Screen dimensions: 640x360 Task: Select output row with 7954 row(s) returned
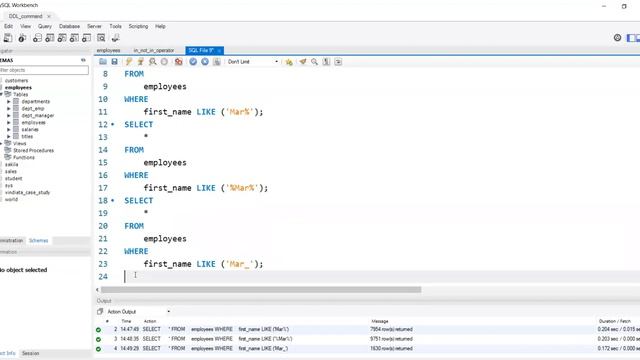(367, 329)
